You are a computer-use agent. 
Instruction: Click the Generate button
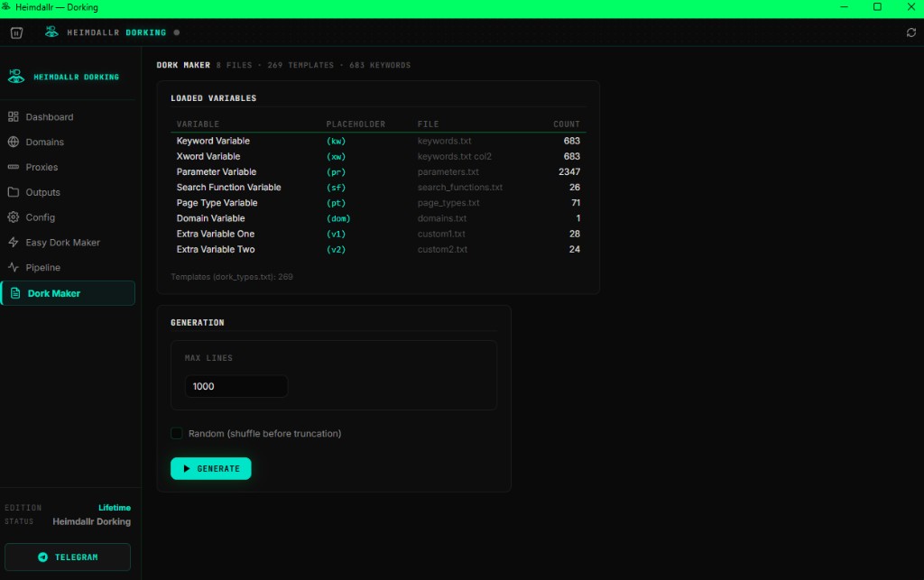point(211,469)
